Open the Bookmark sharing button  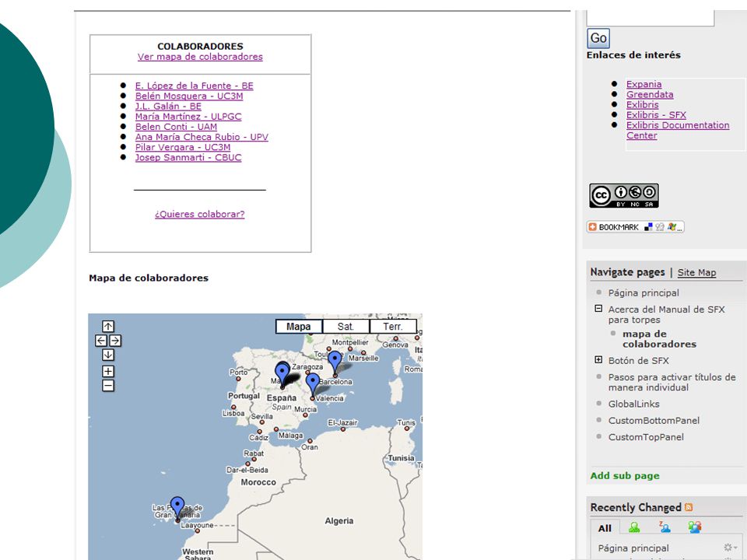click(636, 227)
